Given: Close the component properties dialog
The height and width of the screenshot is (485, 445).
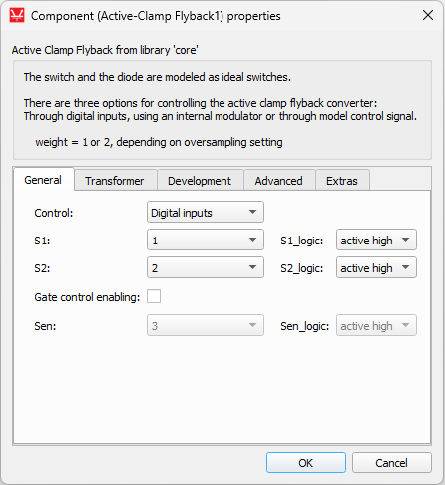Looking at the screenshot, I should point(428,15).
